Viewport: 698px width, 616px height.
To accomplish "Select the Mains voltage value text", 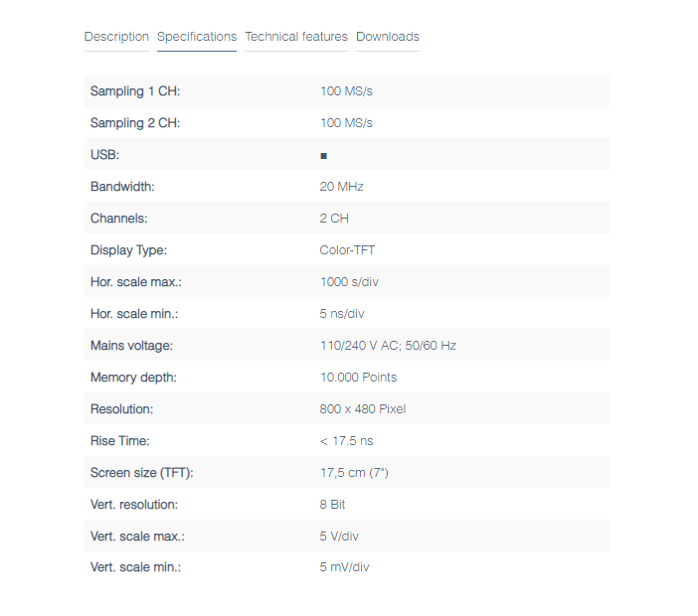I will tap(388, 346).
